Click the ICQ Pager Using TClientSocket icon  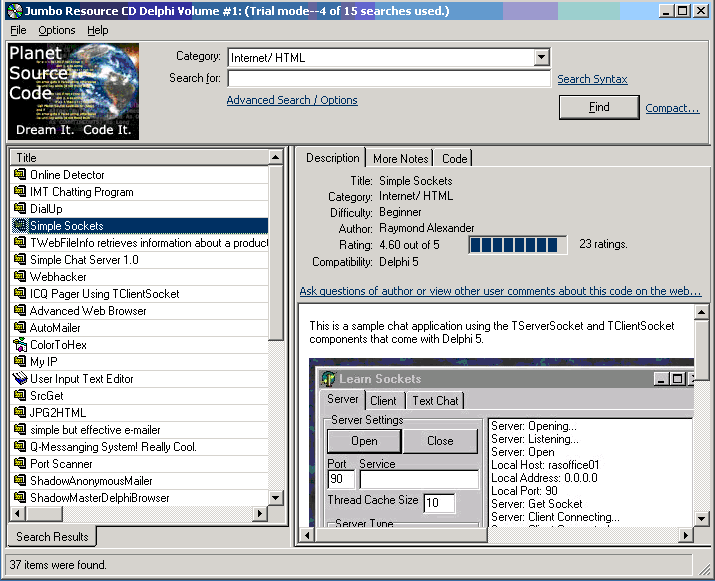20,293
